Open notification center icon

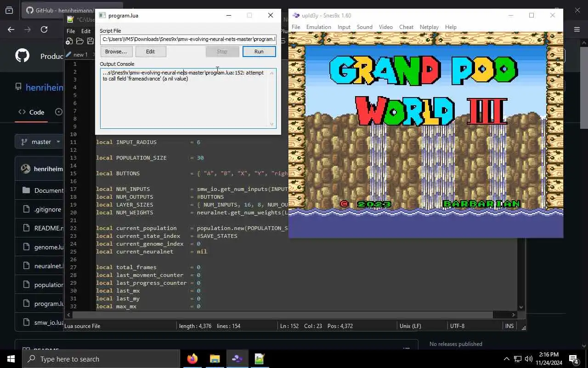click(574, 359)
